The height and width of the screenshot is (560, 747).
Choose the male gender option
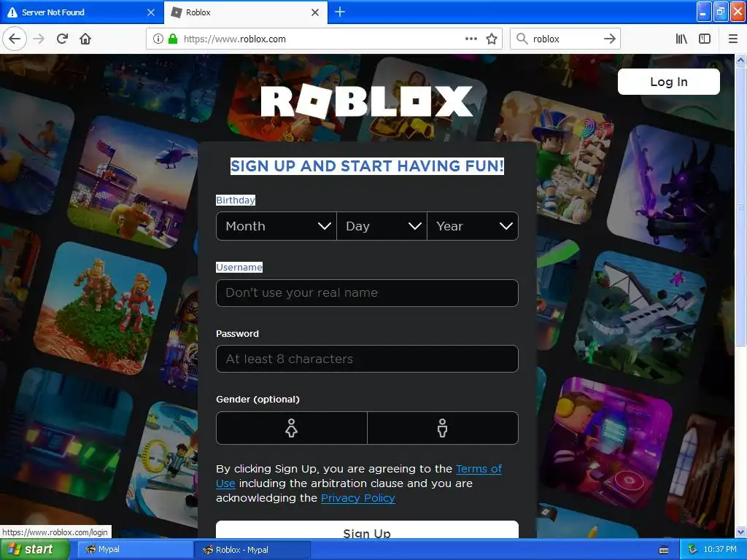point(443,428)
